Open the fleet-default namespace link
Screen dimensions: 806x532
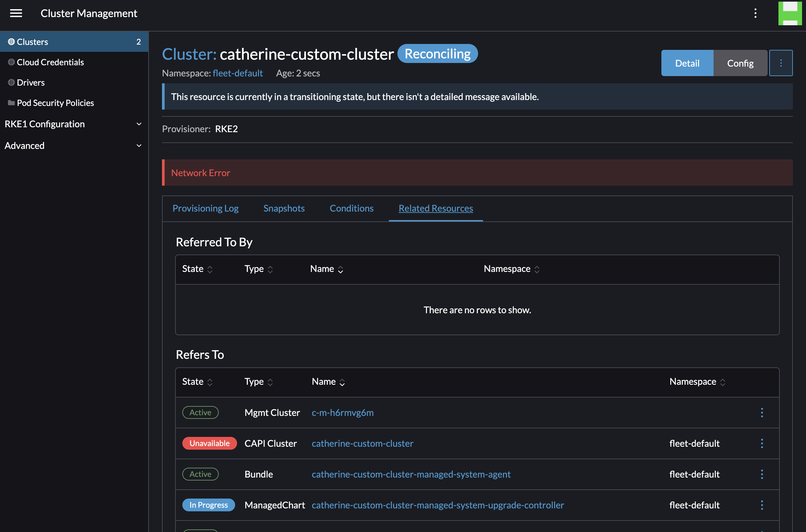(x=237, y=73)
